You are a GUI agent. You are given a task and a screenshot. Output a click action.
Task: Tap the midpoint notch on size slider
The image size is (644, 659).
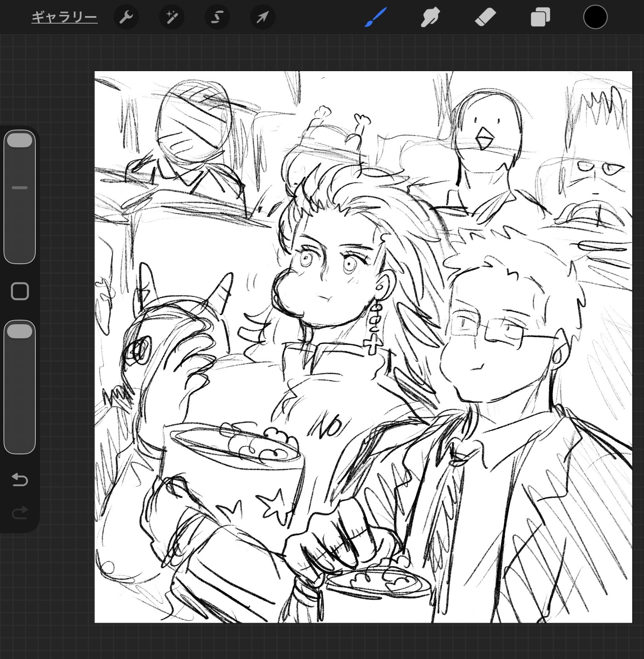pyautogui.click(x=20, y=188)
